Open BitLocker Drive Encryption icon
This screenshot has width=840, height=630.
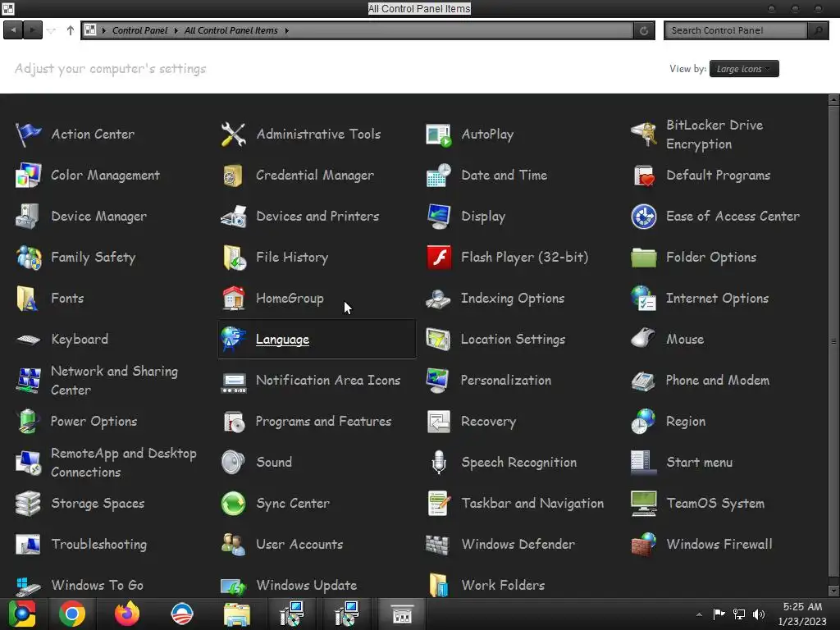click(643, 134)
